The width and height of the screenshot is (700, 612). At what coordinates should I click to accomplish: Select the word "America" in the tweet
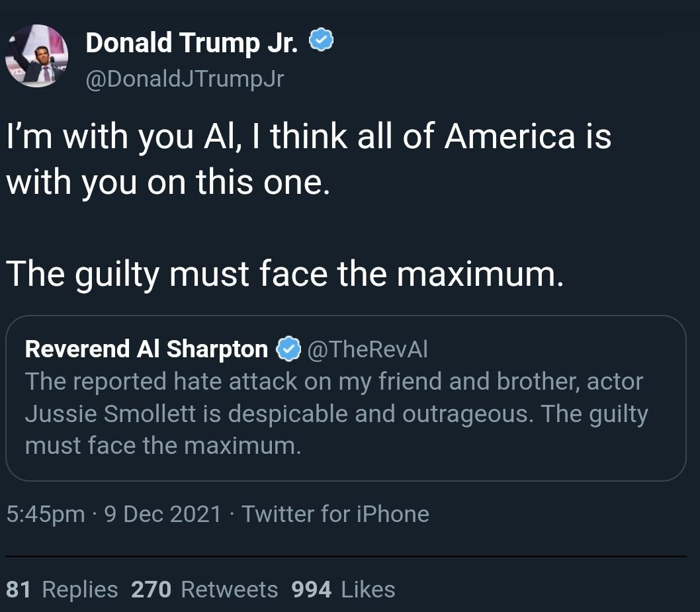click(x=509, y=136)
